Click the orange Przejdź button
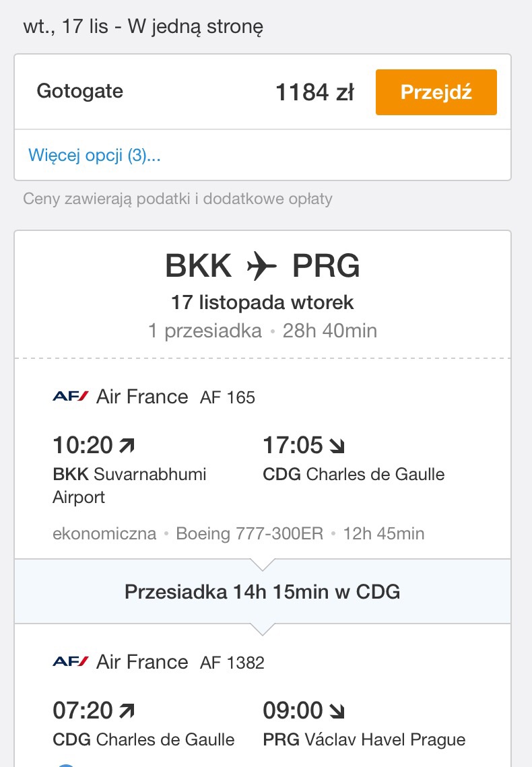This screenshot has width=532, height=767. point(436,92)
